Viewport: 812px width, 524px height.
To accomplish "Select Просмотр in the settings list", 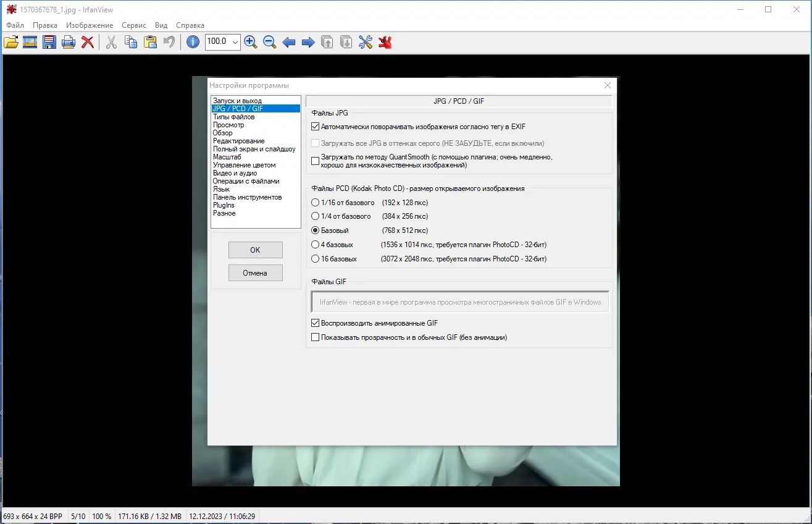I will (x=256, y=125).
